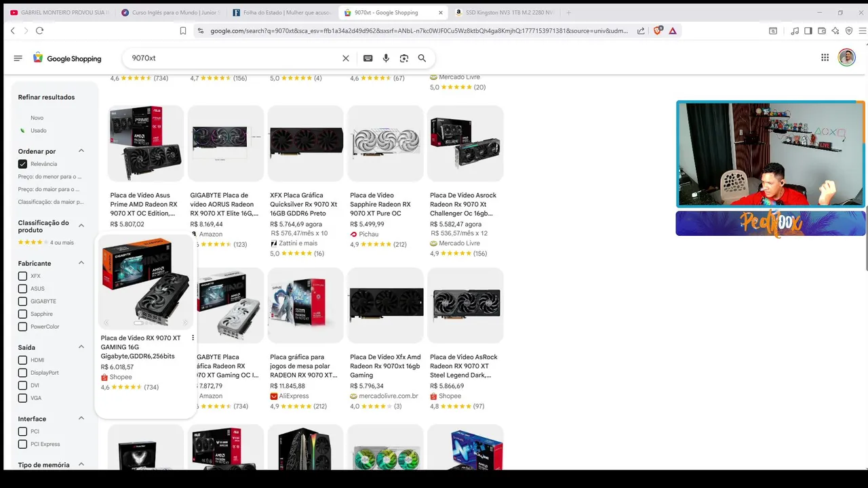Sort by Preço: do menor para o maior
The image size is (868, 488).
click(x=50, y=177)
